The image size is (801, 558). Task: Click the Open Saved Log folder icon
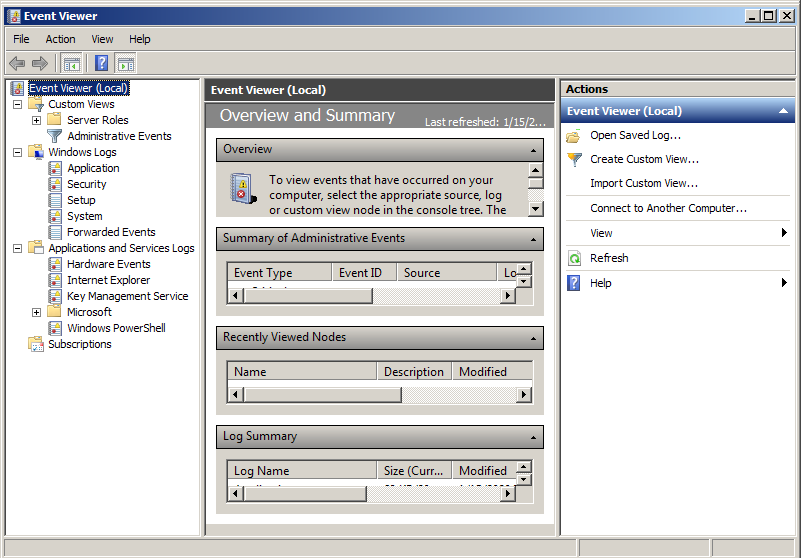(574, 135)
